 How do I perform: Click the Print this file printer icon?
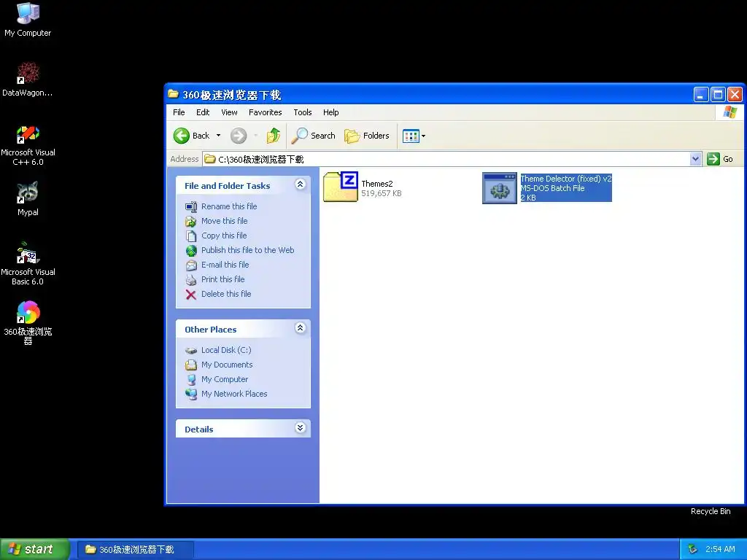[191, 280]
